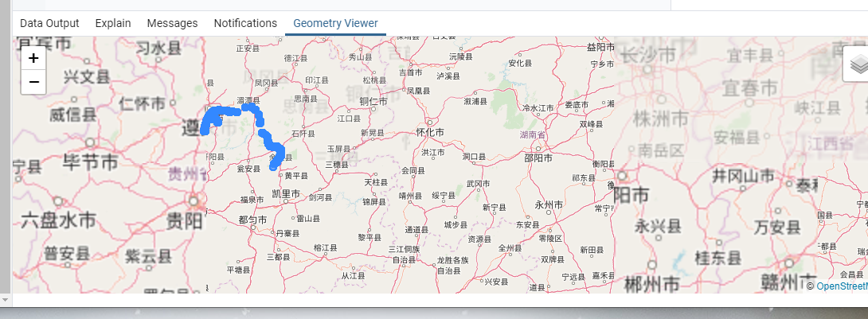
Task: View the Notifications tab
Action: point(245,23)
